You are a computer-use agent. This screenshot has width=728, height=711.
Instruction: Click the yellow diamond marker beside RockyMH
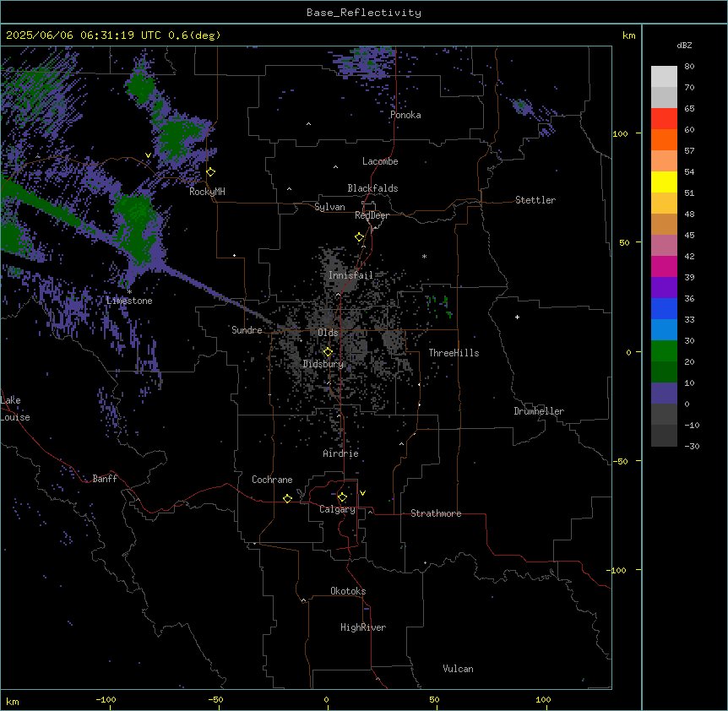tap(211, 171)
